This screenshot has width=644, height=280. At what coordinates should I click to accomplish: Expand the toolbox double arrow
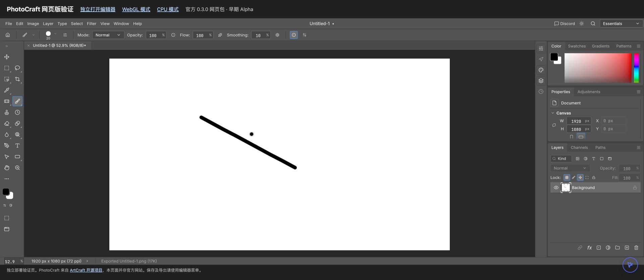pos(6,46)
